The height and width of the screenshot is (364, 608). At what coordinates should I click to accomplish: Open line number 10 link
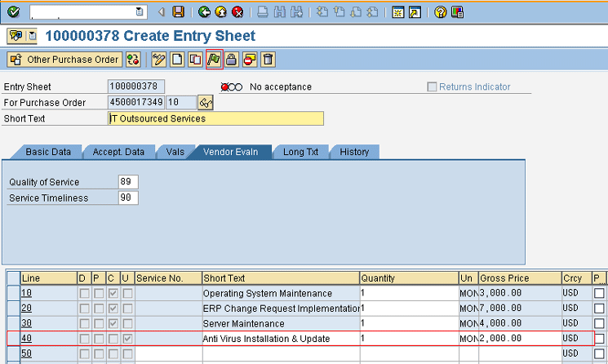click(x=26, y=293)
